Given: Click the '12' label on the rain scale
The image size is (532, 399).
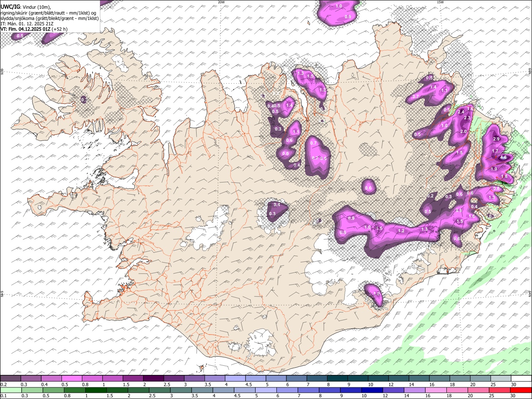Looking at the screenshot, I should click(385, 396).
